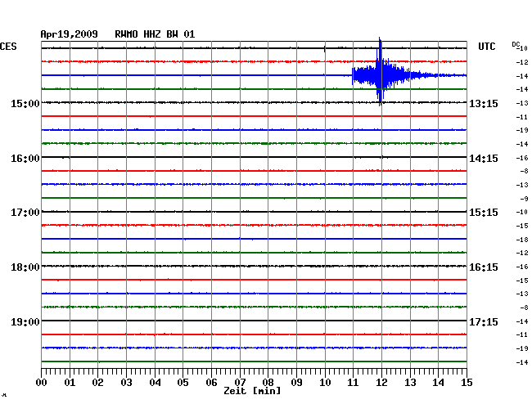
Task: Select the 18:00 row label
Action: click(25, 267)
